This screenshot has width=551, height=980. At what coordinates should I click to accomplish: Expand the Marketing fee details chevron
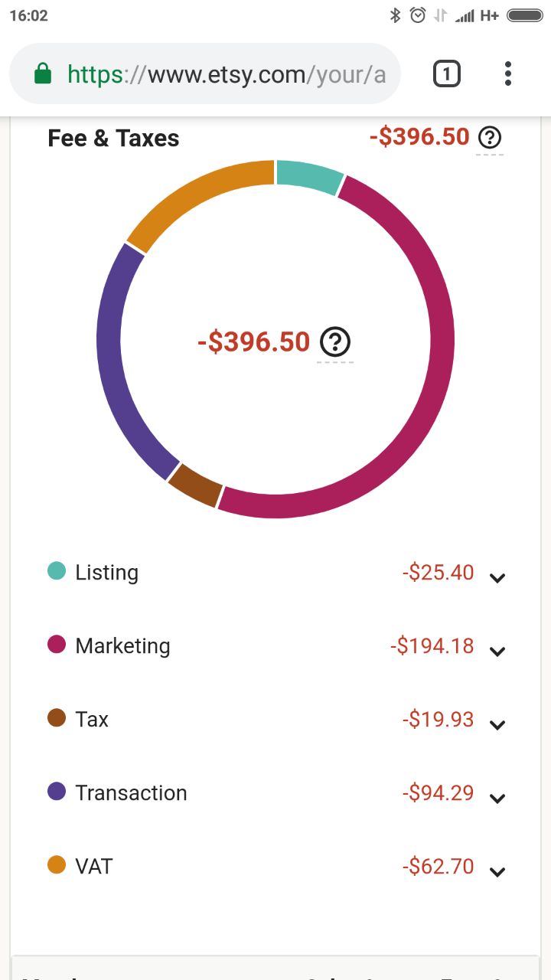tap(497, 652)
